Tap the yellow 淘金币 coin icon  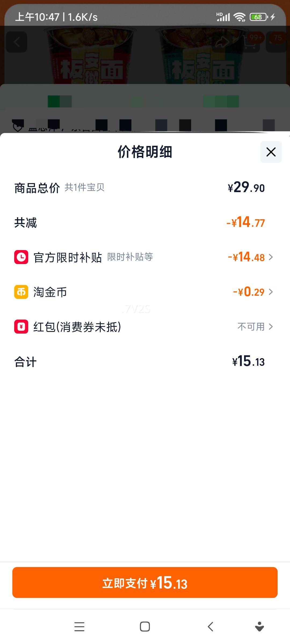point(21,292)
